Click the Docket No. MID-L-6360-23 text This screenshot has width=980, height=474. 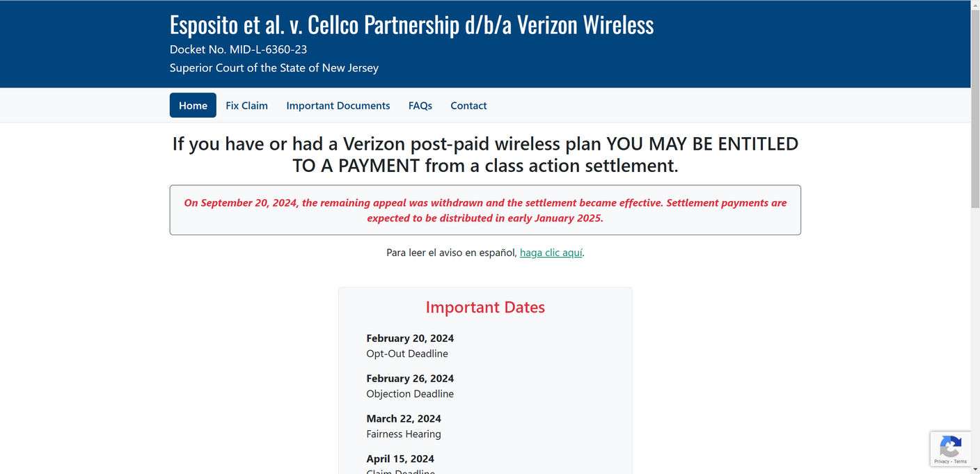[238, 49]
